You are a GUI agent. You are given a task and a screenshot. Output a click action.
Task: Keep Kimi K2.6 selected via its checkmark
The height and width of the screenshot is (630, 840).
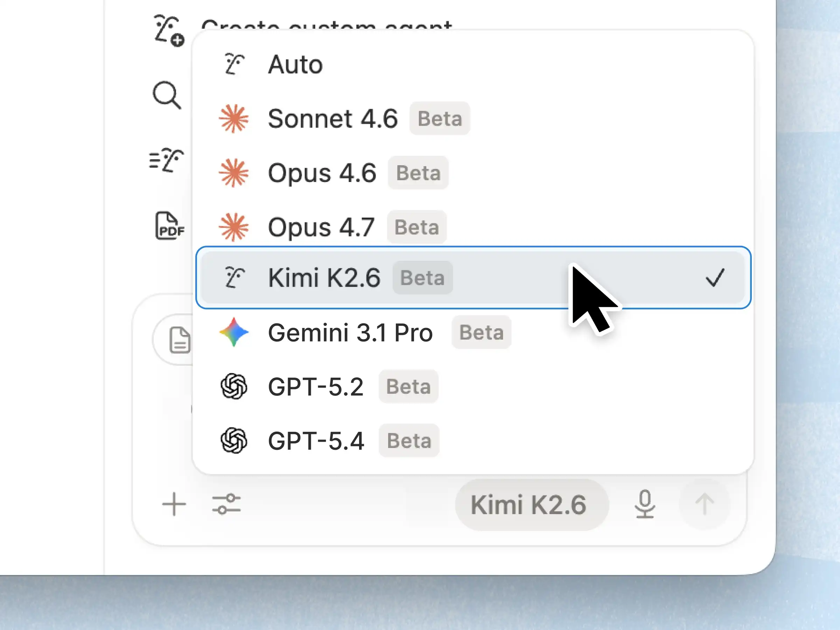pos(716,278)
